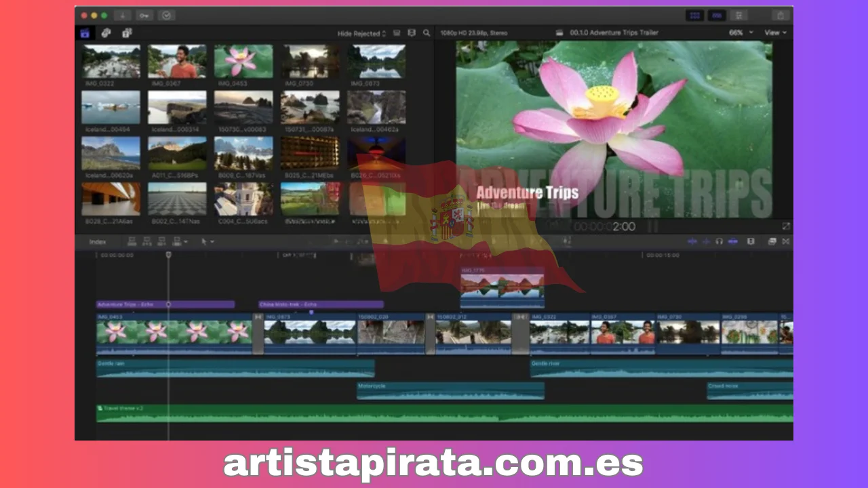Show the Photos and Audio sidebar
Image resolution: width=868 pixels, height=488 pixels.
tap(106, 33)
